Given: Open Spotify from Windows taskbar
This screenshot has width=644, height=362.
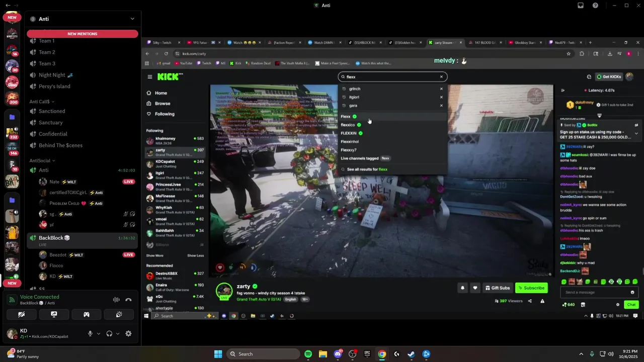Looking at the screenshot, I should pyautogui.click(x=308, y=354).
